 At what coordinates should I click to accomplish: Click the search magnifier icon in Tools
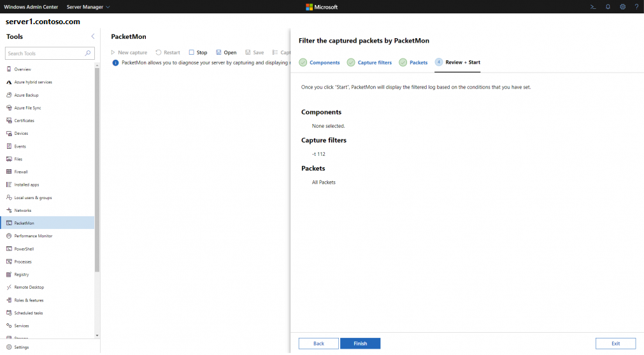click(x=87, y=53)
